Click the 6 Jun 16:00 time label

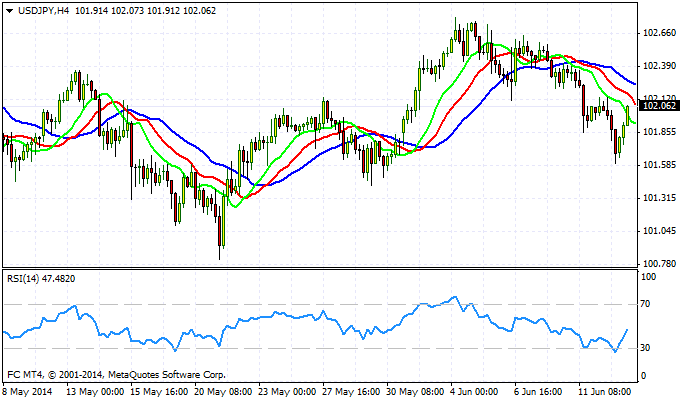(x=538, y=392)
